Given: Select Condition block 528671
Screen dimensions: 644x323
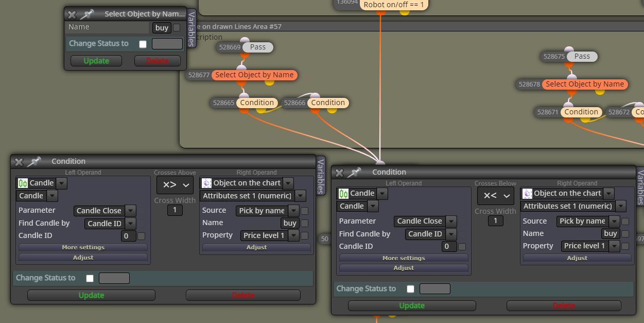Looking at the screenshot, I should click(x=581, y=112).
